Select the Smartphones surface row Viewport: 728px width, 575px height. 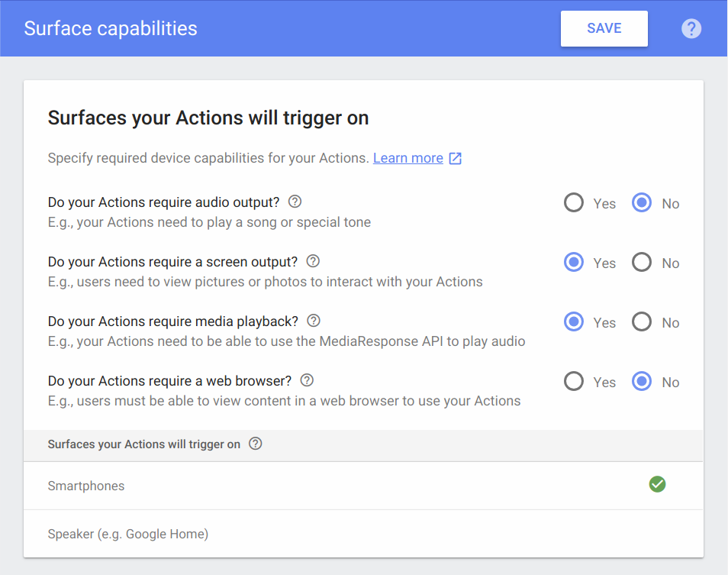pos(85,485)
